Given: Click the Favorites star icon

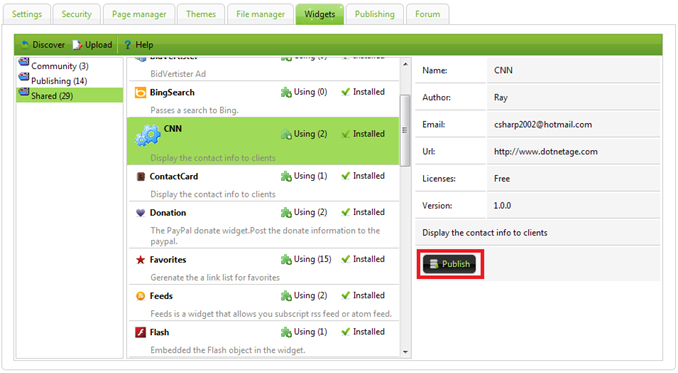Looking at the screenshot, I should [x=141, y=260].
